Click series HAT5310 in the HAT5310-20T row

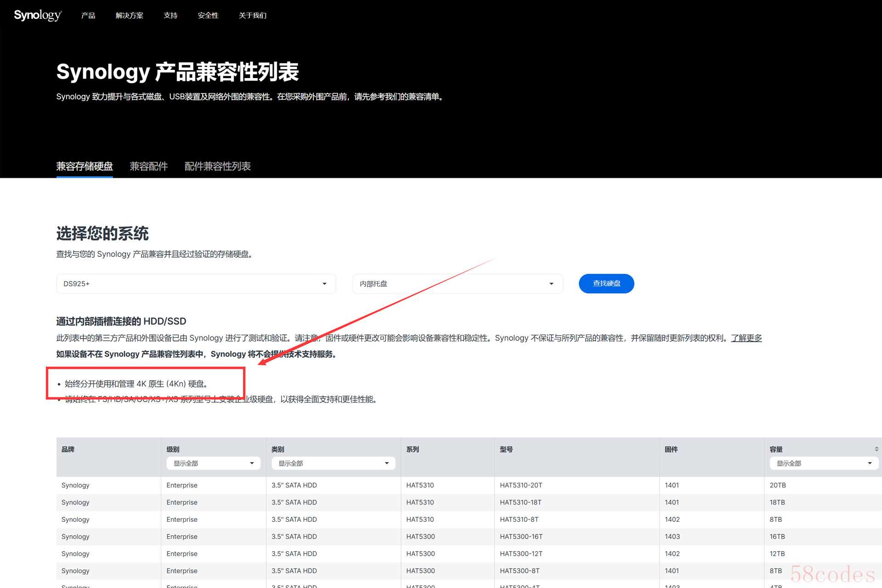[x=420, y=485]
